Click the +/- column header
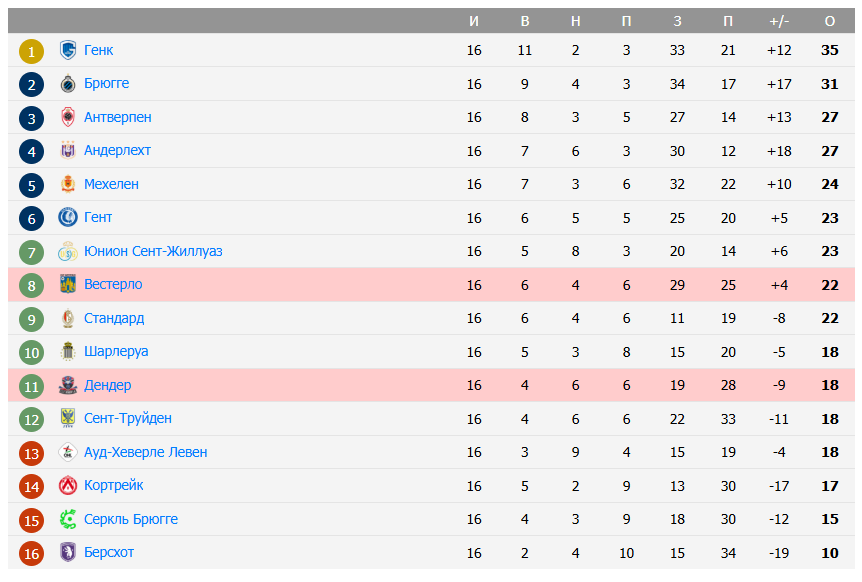This screenshot has width=862, height=582. tap(778, 19)
